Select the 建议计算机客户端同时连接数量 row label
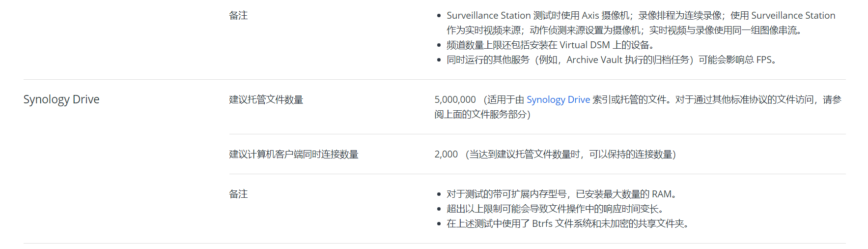 coord(294,155)
